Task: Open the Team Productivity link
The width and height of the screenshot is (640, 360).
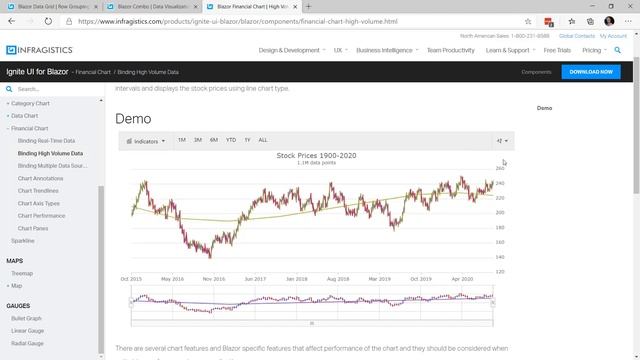Action: (x=451, y=50)
